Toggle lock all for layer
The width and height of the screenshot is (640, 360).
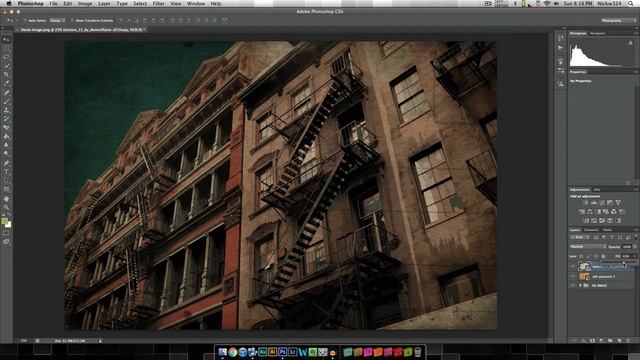coord(603,256)
